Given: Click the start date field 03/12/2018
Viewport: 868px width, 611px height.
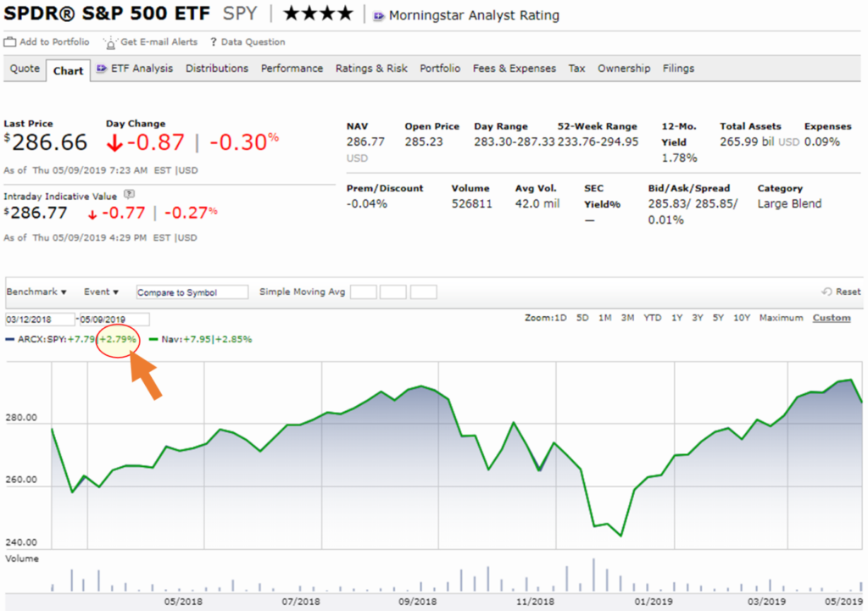Looking at the screenshot, I should click(x=40, y=319).
